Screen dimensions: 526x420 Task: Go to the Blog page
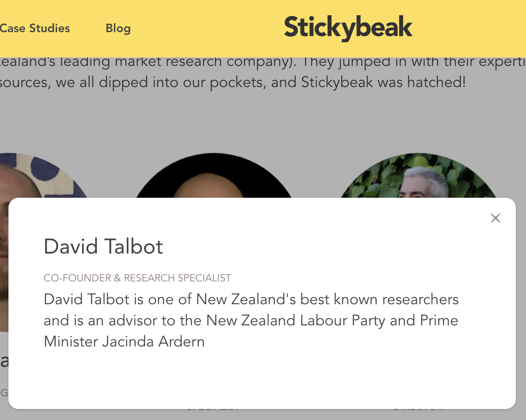click(x=118, y=28)
